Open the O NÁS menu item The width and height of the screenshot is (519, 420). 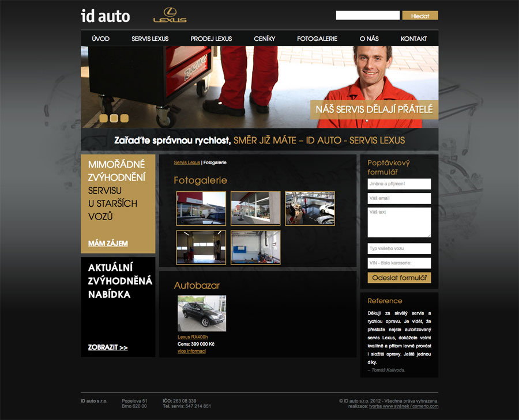coord(369,39)
